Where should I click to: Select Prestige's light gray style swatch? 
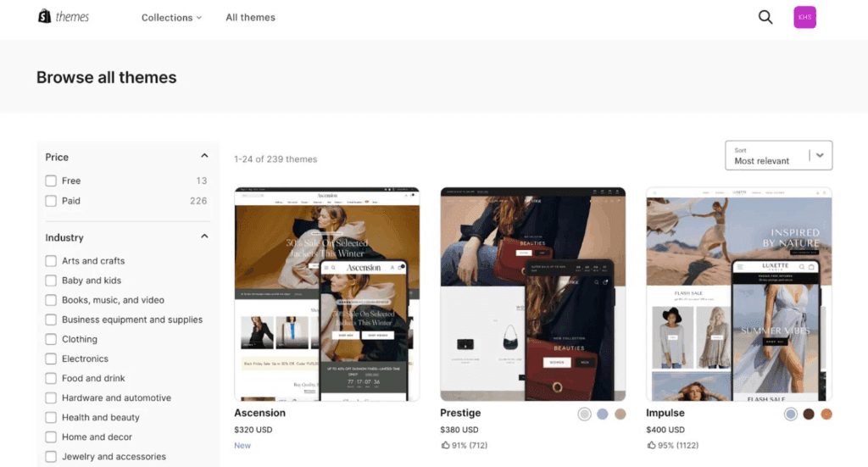(x=584, y=414)
